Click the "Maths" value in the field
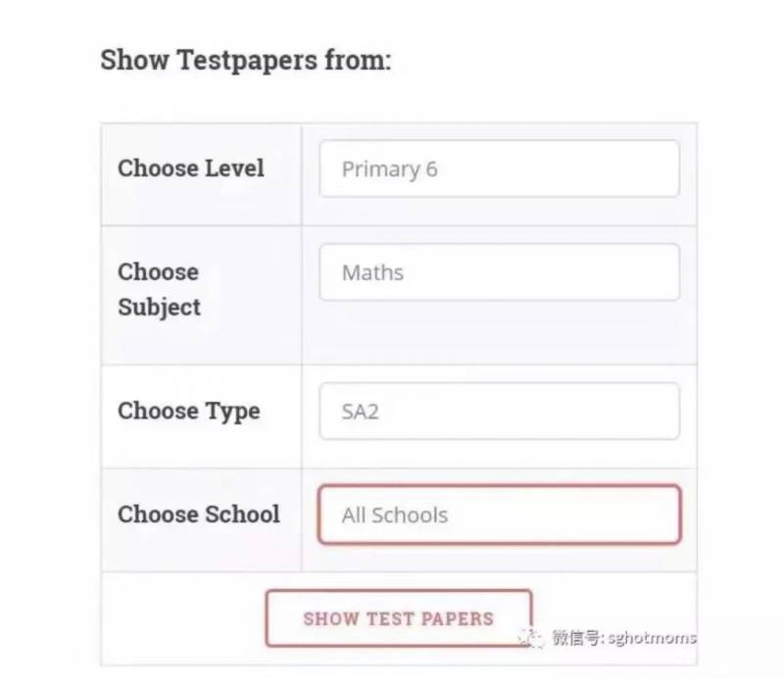This screenshot has width=784, height=678. tap(372, 272)
